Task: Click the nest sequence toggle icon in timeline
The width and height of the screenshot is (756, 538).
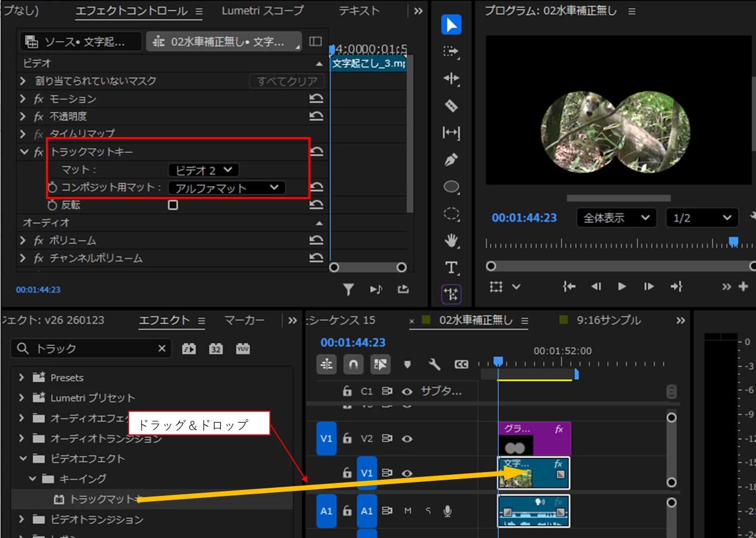Action: click(x=327, y=364)
